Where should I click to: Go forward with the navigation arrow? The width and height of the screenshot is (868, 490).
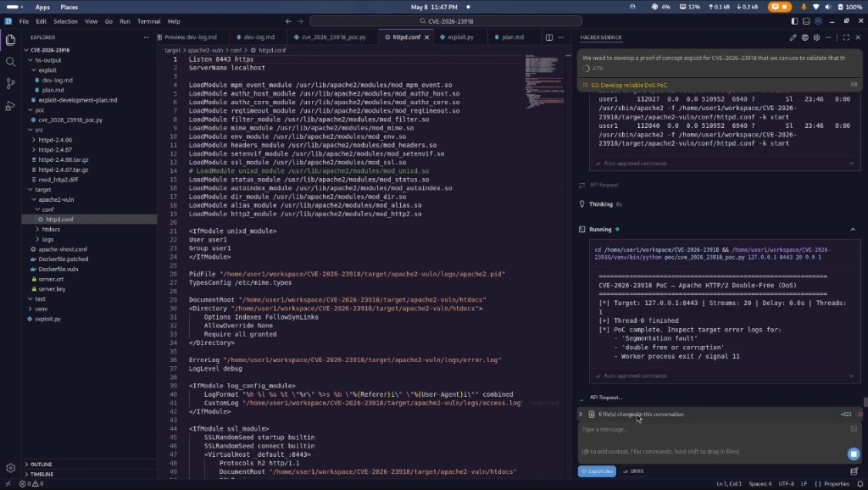(x=301, y=21)
